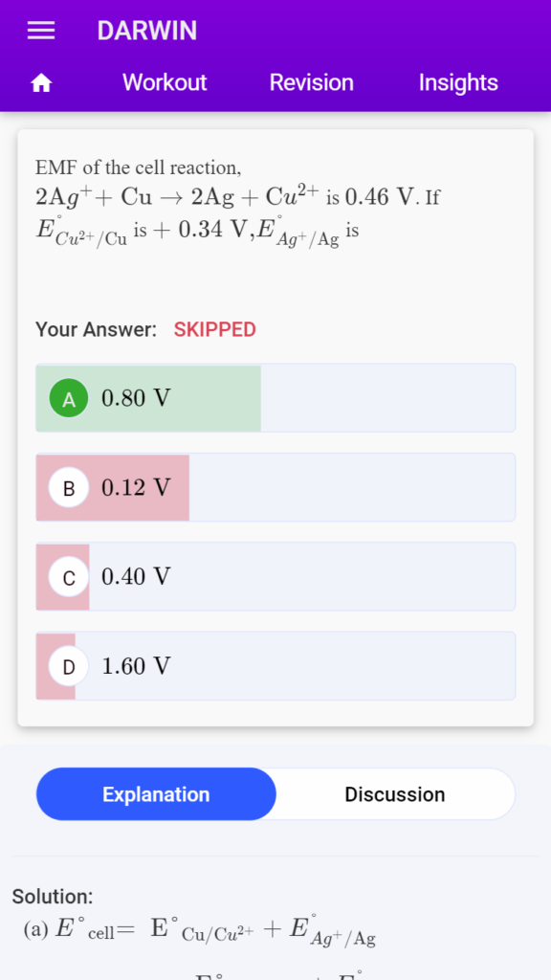Choose the 0.12 V answer row
The height and width of the screenshot is (980, 551).
[275, 487]
